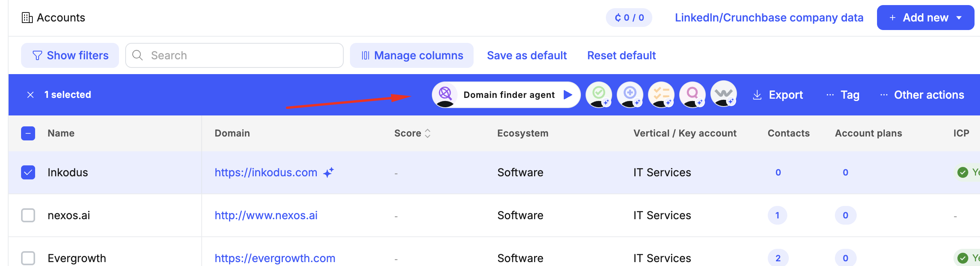The image size is (980, 266).
Task: Open Manage columns panel
Action: [x=412, y=55]
